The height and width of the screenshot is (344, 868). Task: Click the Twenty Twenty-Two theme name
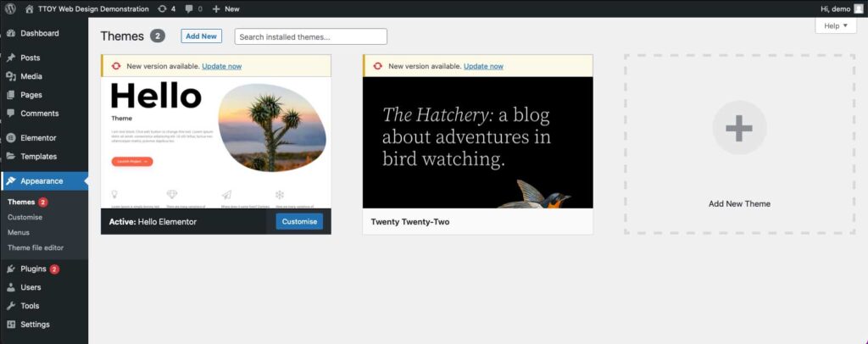pyautogui.click(x=410, y=222)
